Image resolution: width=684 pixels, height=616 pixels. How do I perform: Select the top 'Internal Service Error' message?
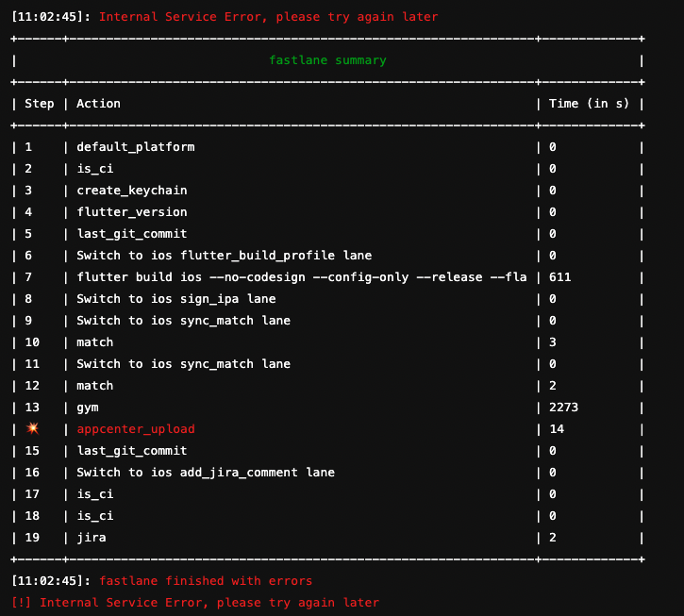(268, 17)
